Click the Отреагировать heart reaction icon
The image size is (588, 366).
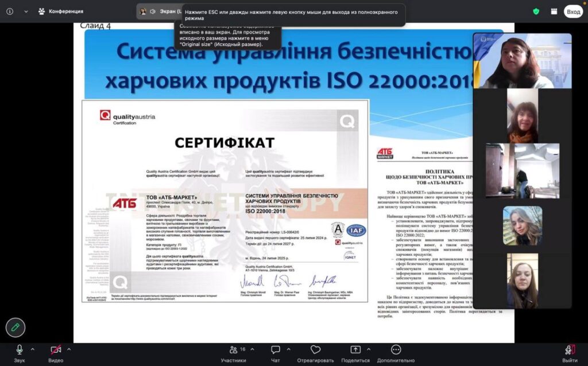pos(315,351)
